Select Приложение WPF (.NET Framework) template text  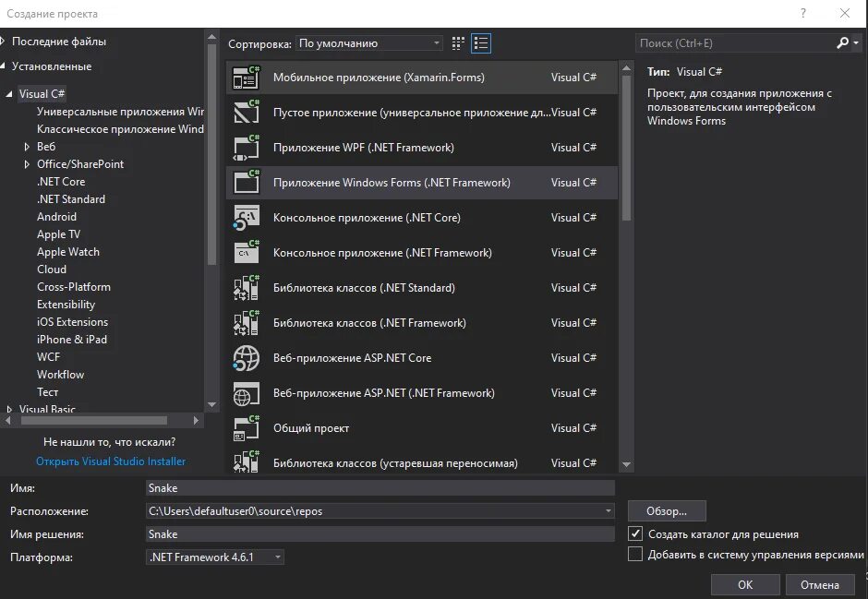(x=364, y=148)
